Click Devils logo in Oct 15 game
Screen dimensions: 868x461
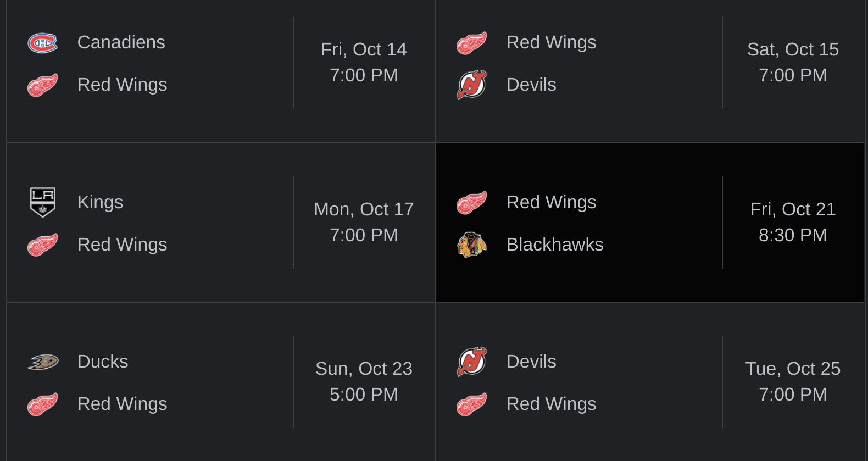coord(472,85)
